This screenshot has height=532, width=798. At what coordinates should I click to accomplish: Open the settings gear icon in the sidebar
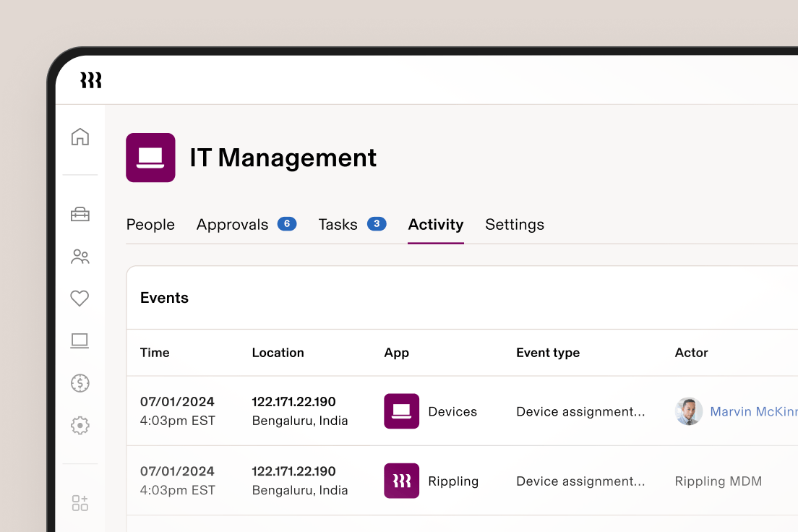(80, 426)
